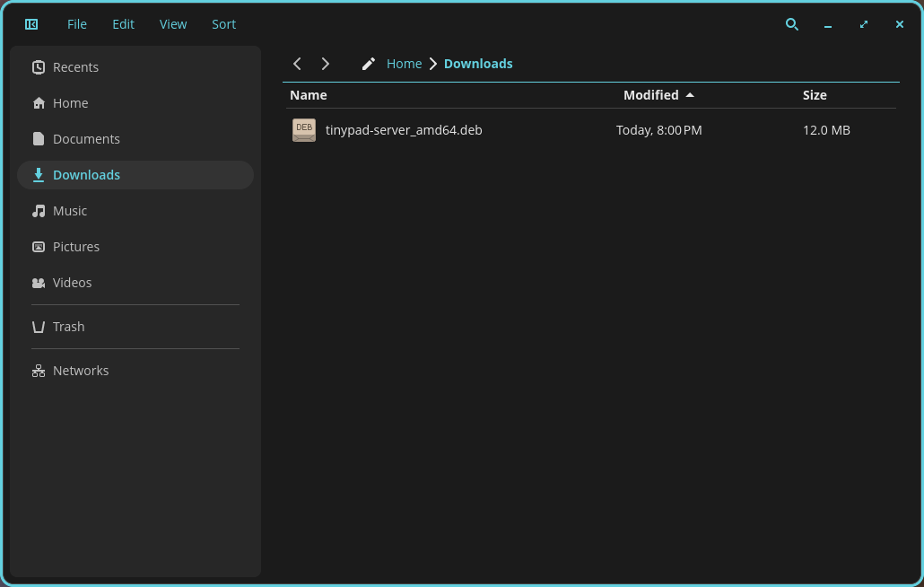Open the Sort menu

tap(224, 24)
